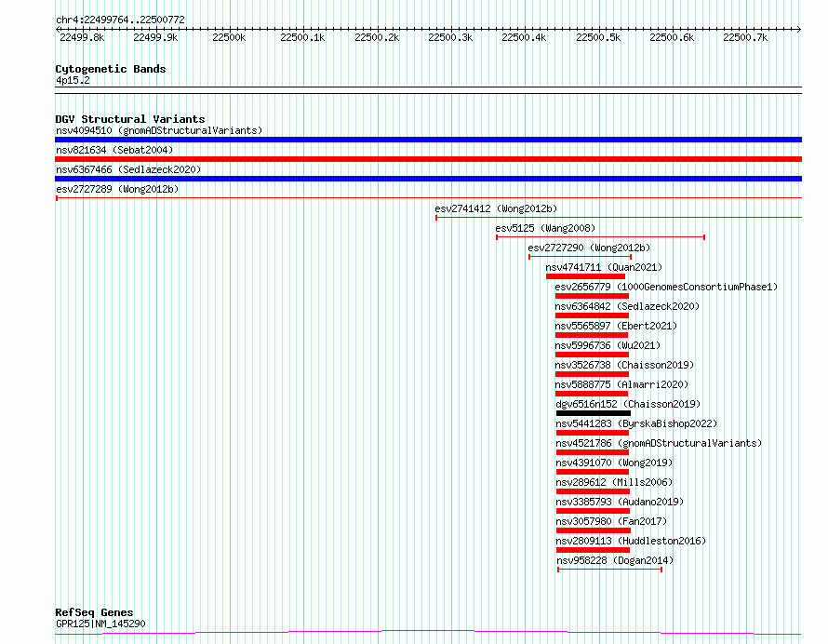Click the 22500.6k ruler position
This screenshot has height=644, width=828.
click(671, 37)
